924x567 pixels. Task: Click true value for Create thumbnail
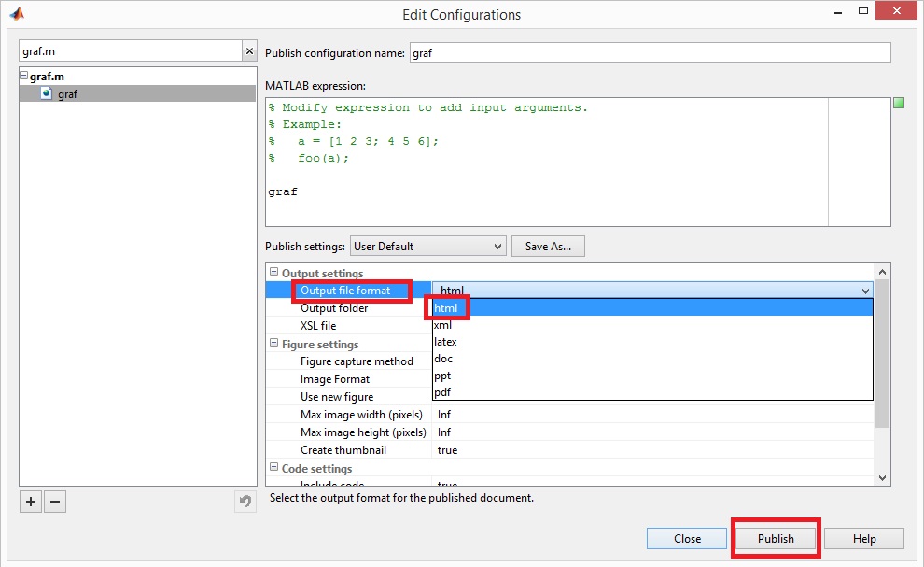[x=447, y=449]
